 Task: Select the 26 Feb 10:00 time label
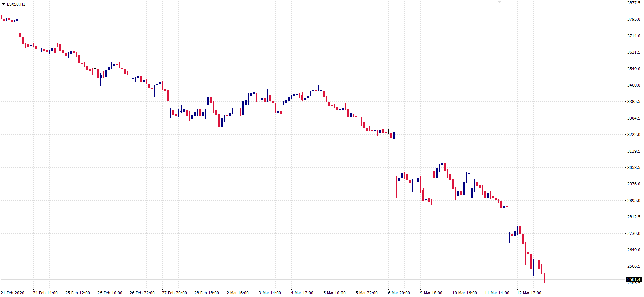coord(110,293)
